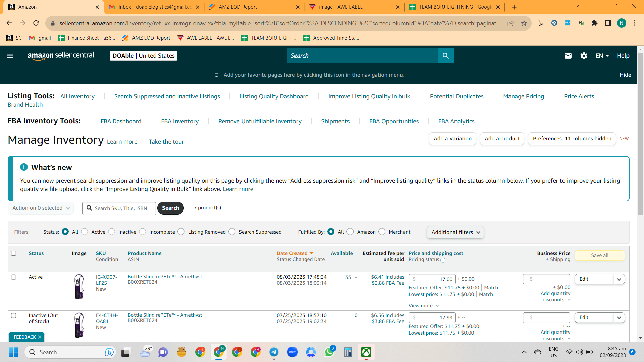The width and height of the screenshot is (644, 362).
Task: Open the browser extensions puzzle icon
Action: [594, 23]
